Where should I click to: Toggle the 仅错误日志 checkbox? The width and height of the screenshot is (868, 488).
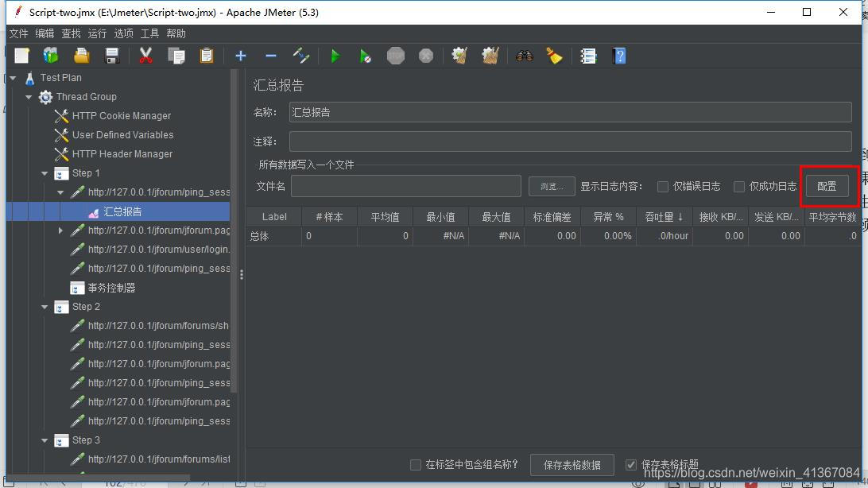pyautogui.click(x=663, y=187)
